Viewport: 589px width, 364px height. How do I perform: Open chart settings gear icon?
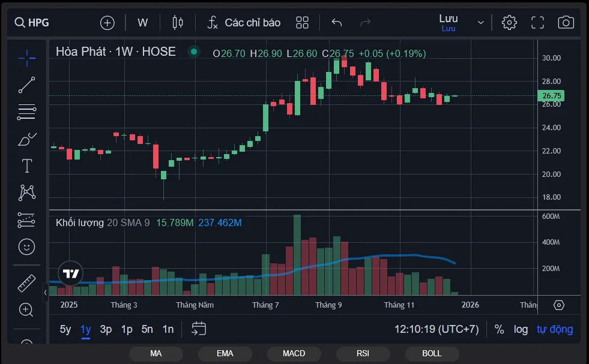click(x=509, y=23)
